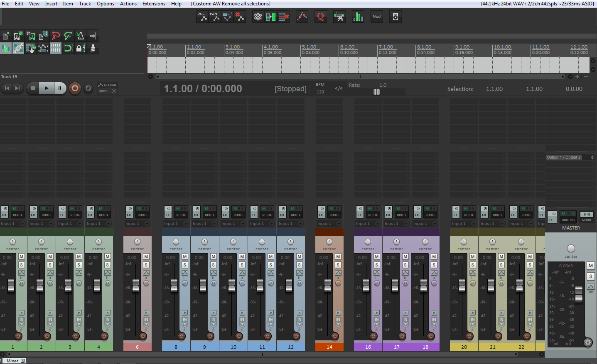Click the padlock locking icon
Screen dimensions: 597x364
[x=80, y=48]
